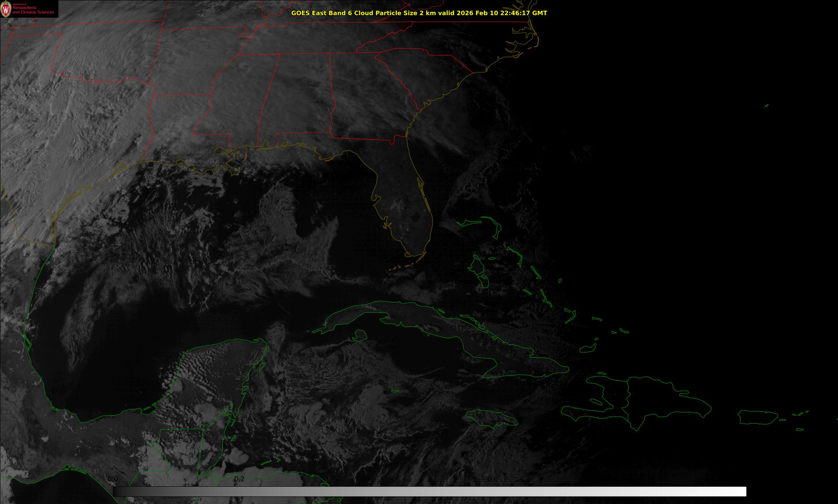
Task: Click the 0.2 colorbar tick label
Action: click(x=240, y=479)
